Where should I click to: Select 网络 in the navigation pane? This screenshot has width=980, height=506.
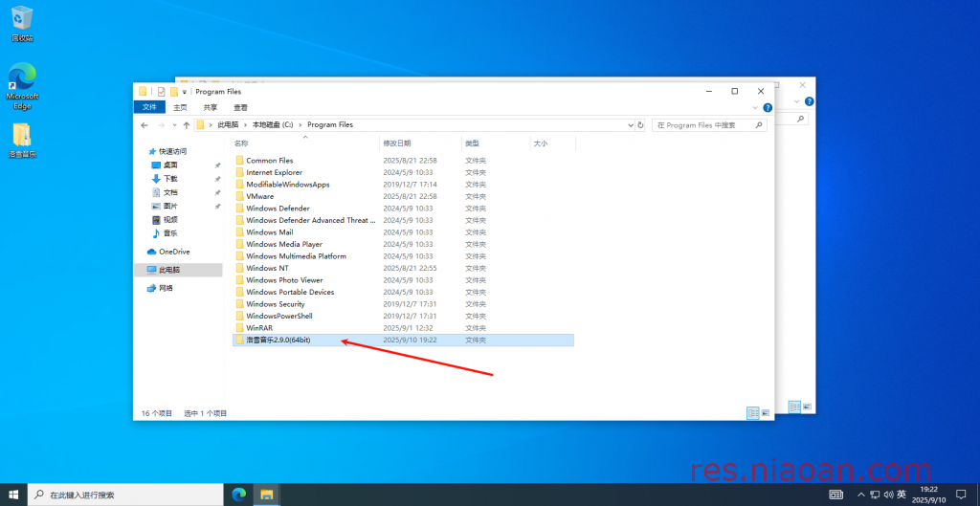(166, 288)
